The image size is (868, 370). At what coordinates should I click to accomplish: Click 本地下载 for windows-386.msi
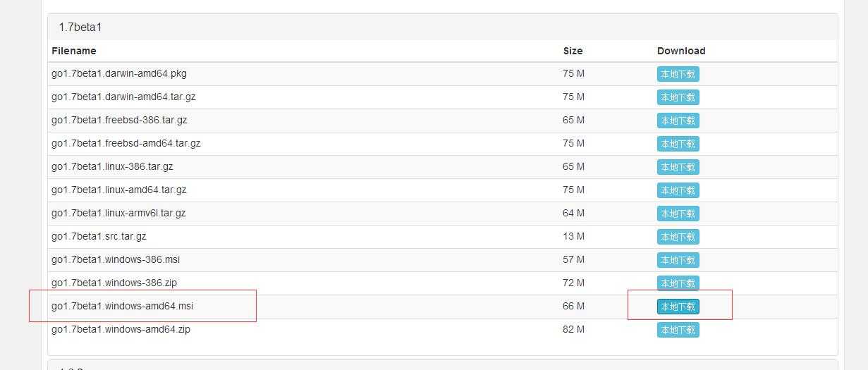pyautogui.click(x=678, y=260)
